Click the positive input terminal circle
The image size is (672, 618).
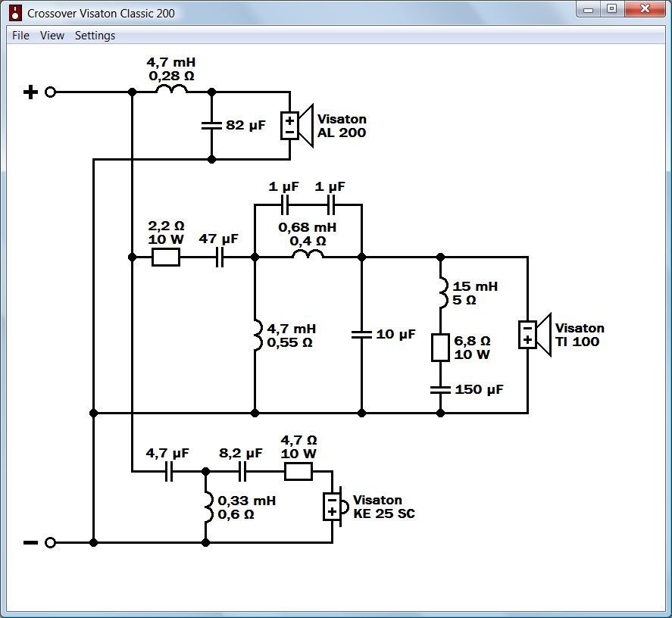point(50,92)
